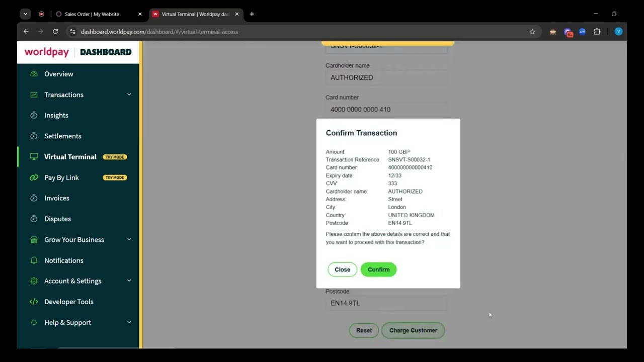The height and width of the screenshot is (362, 644).
Task: Click the Notifications bell icon
Action: coord(34,260)
